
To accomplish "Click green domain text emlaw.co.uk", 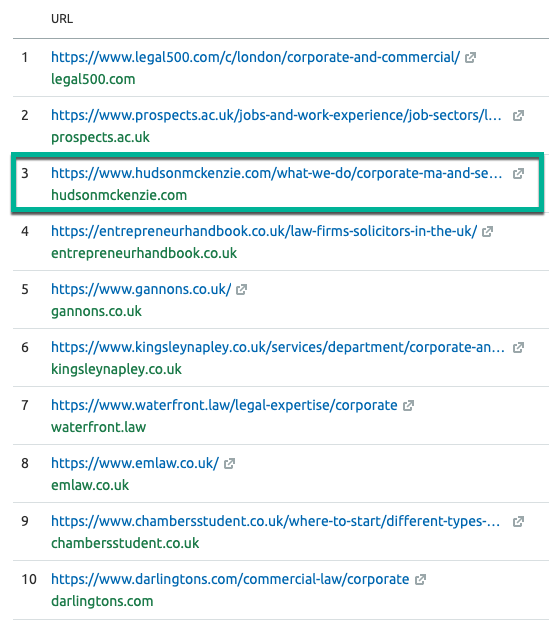I will tap(90, 485).
